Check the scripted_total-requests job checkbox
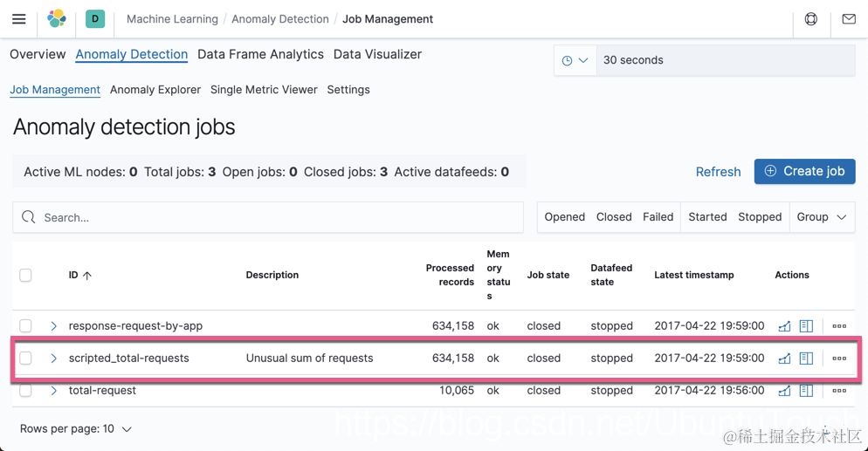868x451 pixels. [x=26, y=359]
